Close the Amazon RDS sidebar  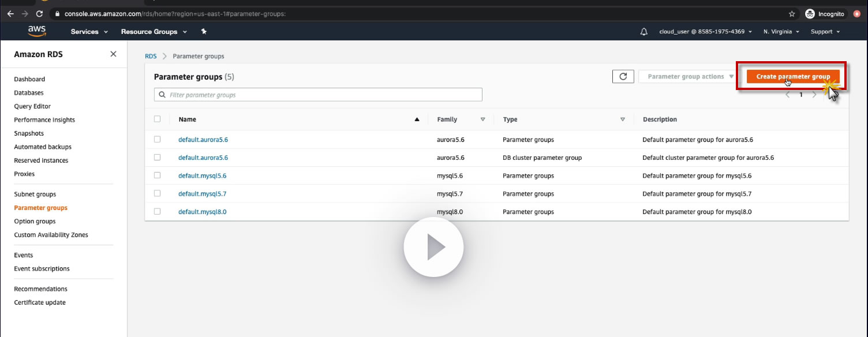coord(113,54)
